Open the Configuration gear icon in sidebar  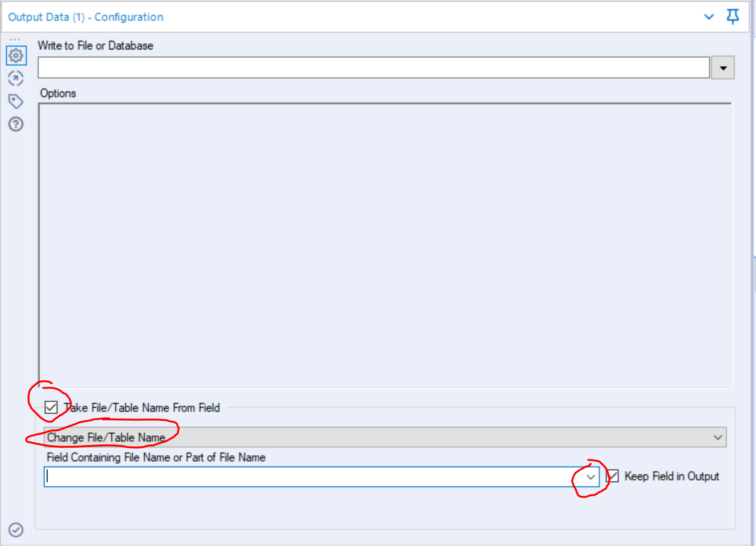pos(16,56)
